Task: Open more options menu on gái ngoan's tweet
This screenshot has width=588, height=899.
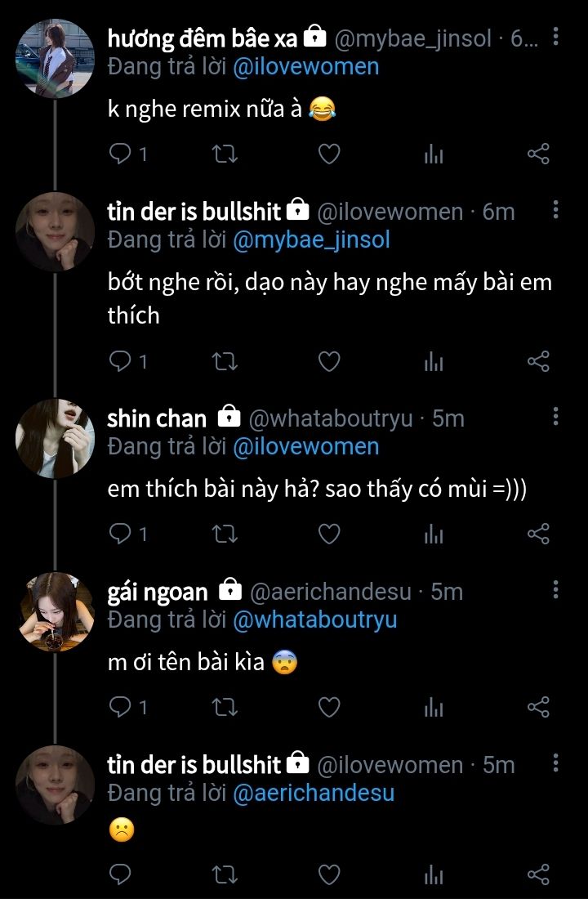Action: (555, 589)
